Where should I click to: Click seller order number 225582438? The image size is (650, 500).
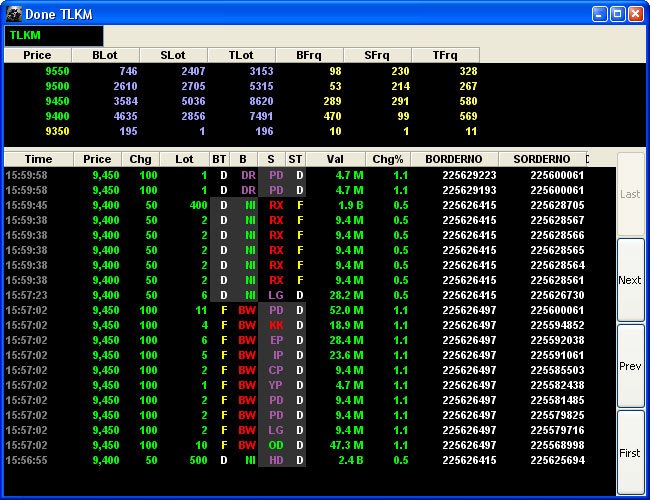(x=558, y=385)
